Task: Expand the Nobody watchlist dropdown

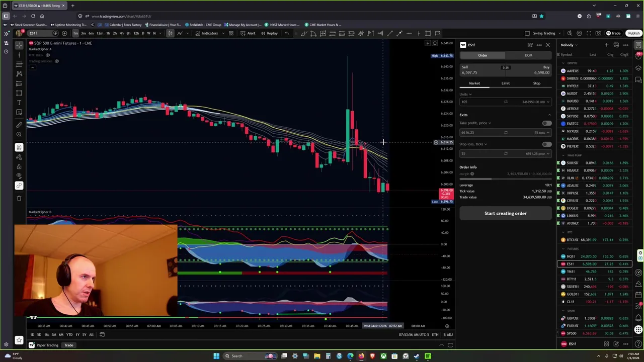Action: tap(569, 45)
